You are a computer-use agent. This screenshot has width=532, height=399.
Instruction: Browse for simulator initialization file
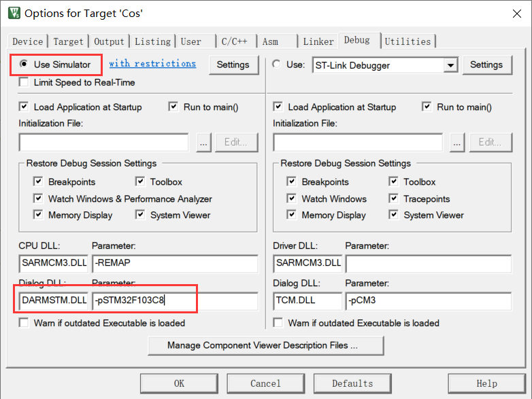203,142
